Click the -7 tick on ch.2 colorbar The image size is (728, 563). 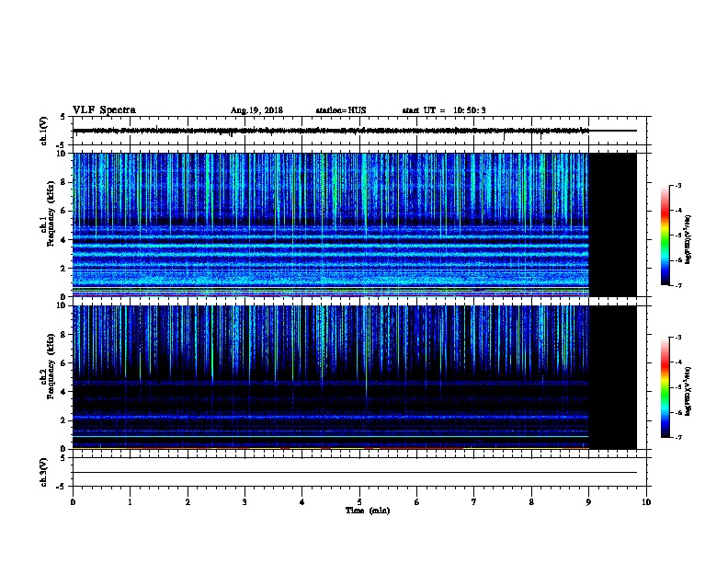pyautogui.click(x=677, y=437)
